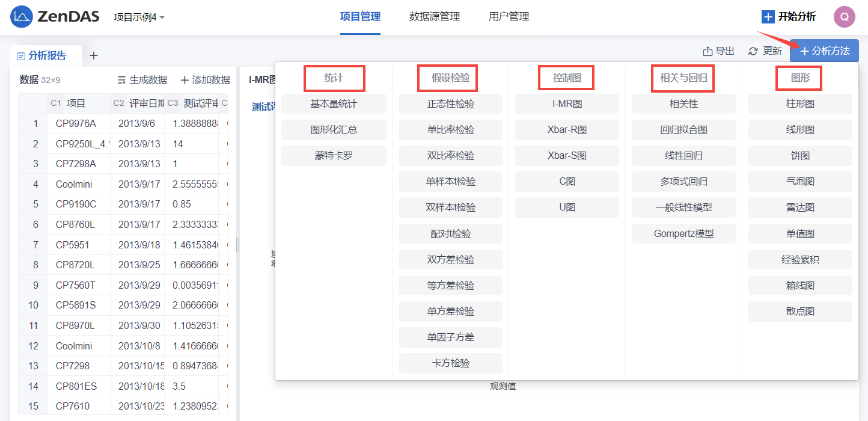
Task: Click the 更新 refresh icon button
Action: [x=753, y=51]
